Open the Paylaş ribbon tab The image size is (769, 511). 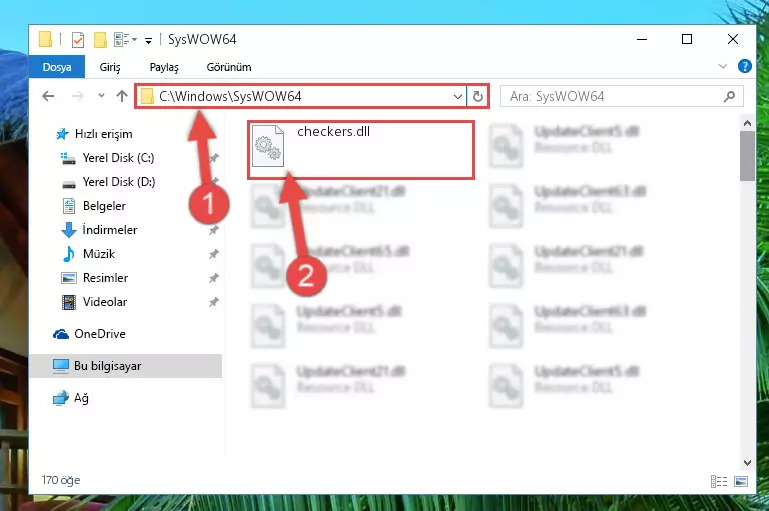[x=164, y=67]
